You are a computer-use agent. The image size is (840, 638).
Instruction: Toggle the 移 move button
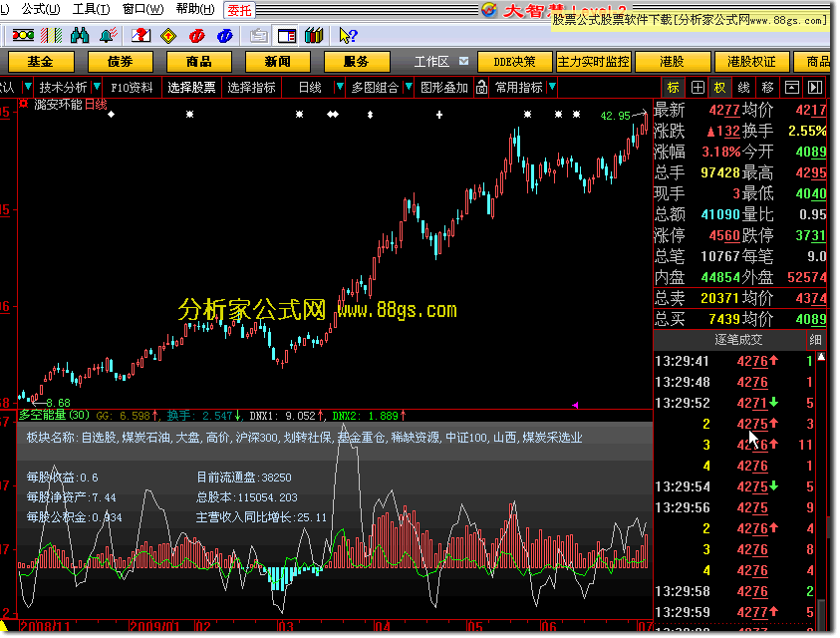coord(767,88)
